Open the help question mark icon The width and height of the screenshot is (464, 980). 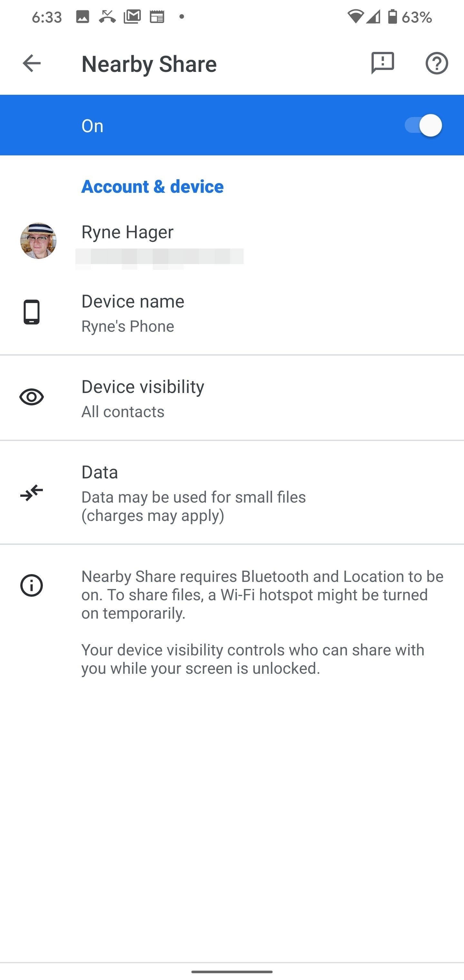(437, 63)
